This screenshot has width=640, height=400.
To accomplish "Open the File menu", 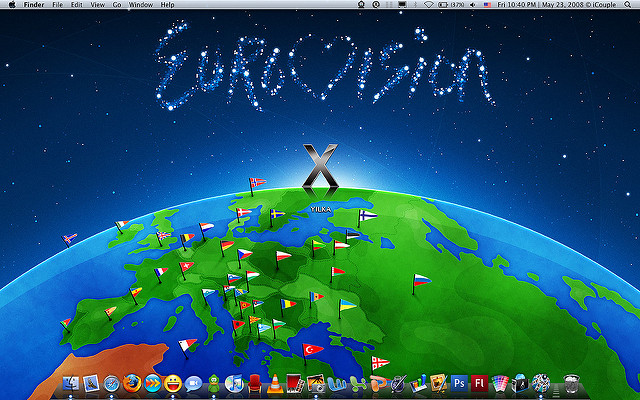I will coord(57,5).
